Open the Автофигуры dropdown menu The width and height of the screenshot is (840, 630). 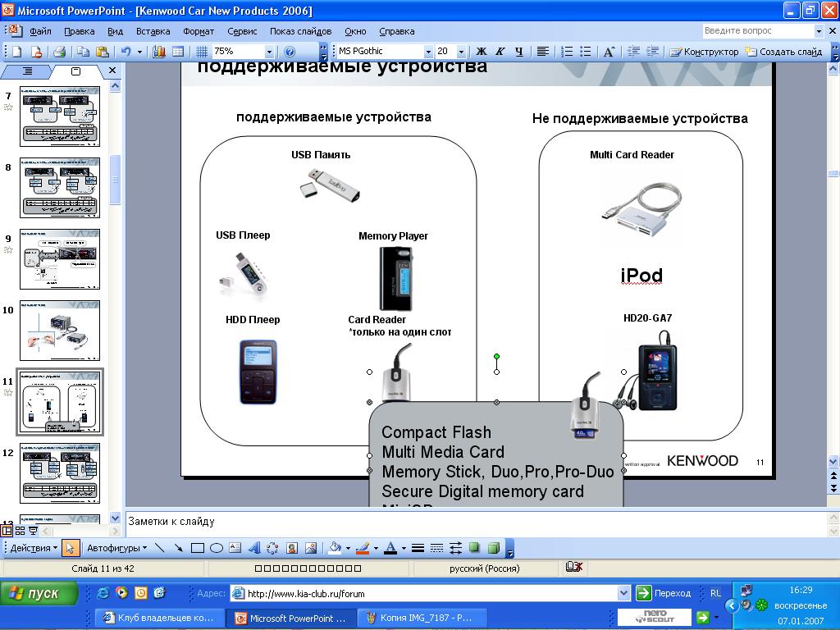tap(116, 548)
